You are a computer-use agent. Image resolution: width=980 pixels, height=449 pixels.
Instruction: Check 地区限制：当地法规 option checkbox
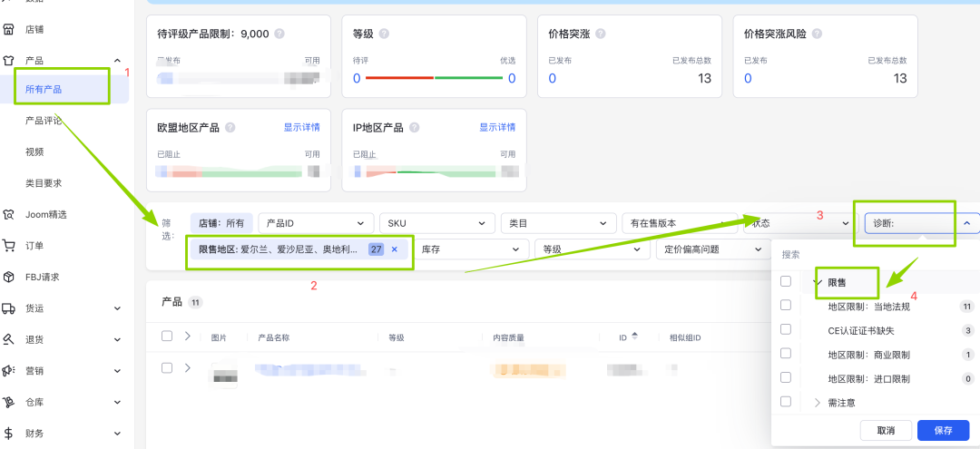point(786,306)
